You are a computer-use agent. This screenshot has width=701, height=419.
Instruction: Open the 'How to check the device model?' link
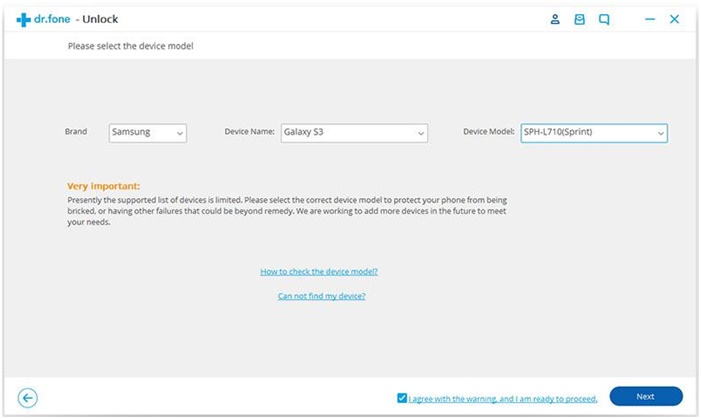(x=319, y=271)
